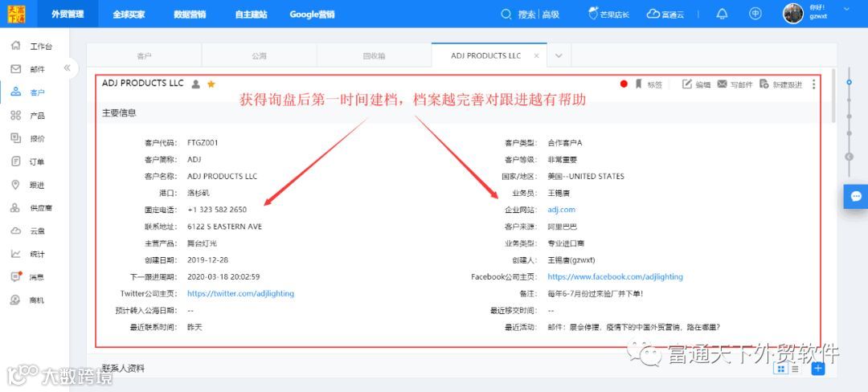The width and height of the screenshot is (868, 392).
Task: Switch to Google营销 top menu
Action: click(312, 14)
